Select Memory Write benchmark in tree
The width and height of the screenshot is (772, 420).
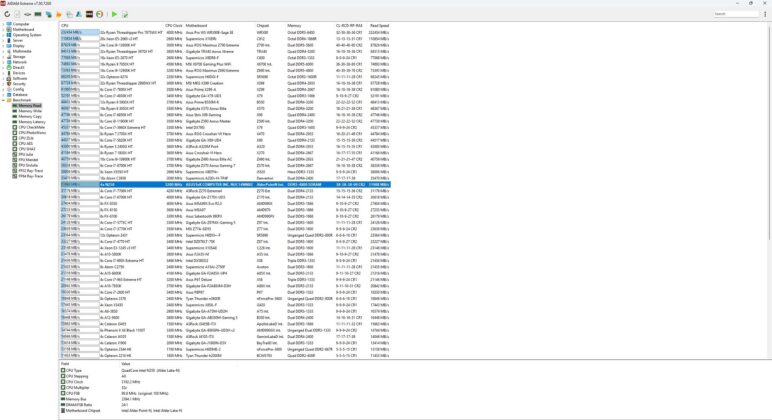[x=30, y=111]
